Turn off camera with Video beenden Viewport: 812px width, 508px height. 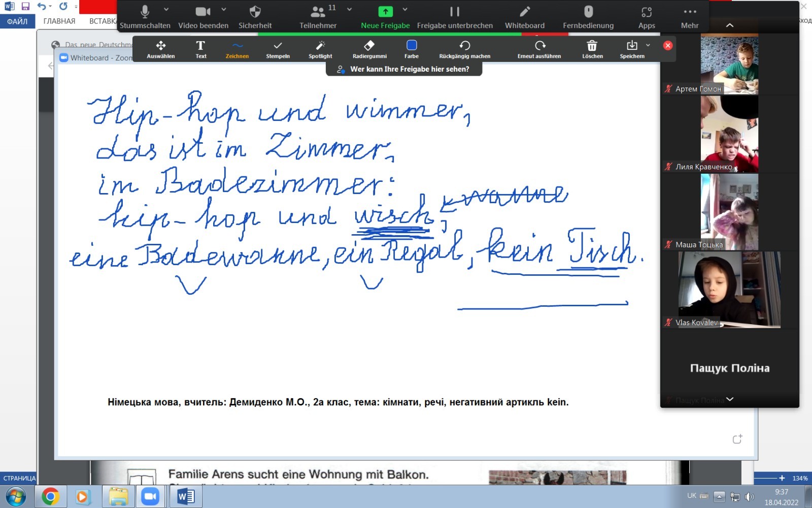(x=203, y=17)
